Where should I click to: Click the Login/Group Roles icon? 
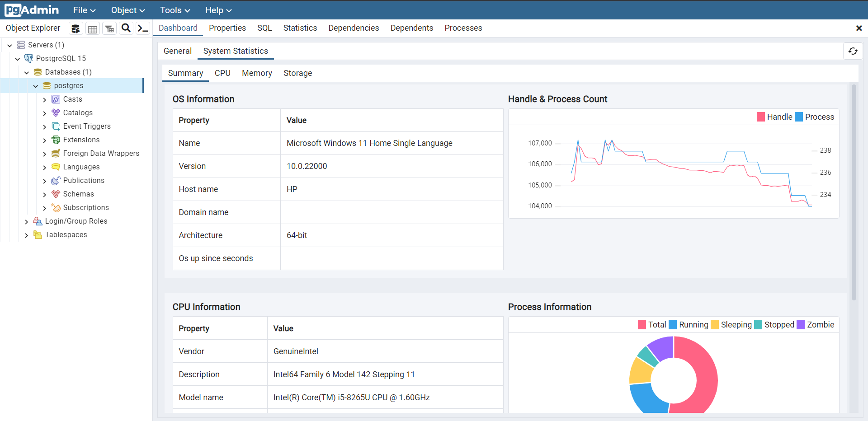[38, 221]
